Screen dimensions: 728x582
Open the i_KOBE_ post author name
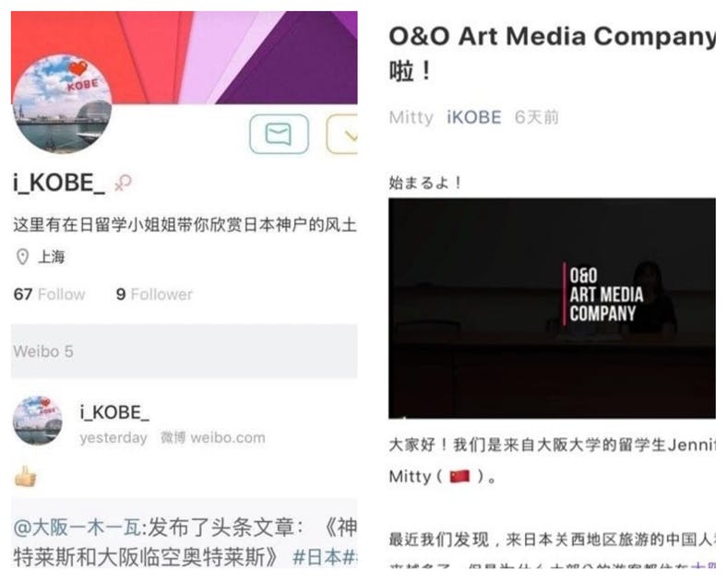pyautogui.click(x=114, y=412)
